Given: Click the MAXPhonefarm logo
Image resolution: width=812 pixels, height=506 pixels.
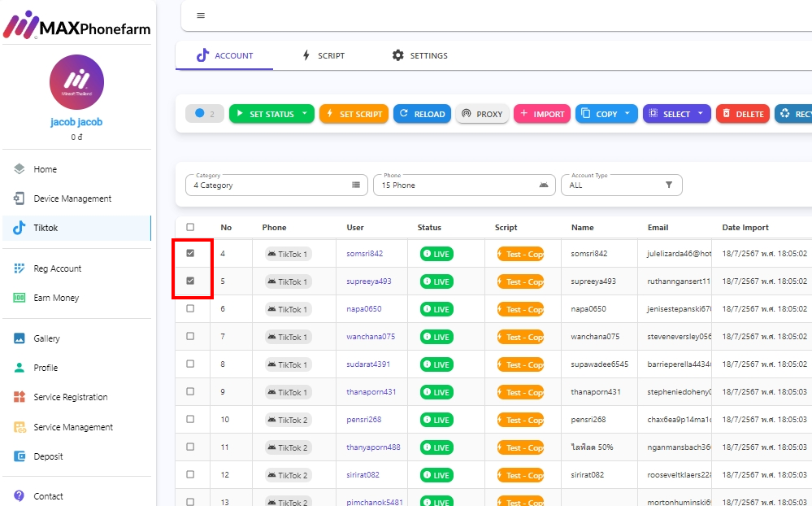Looking at the screenshot, I should 76,25.
